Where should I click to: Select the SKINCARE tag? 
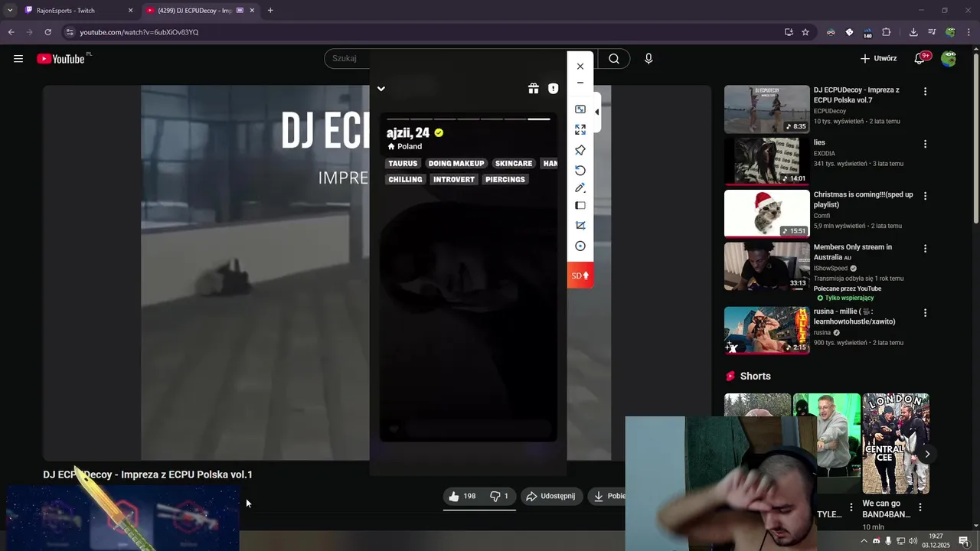(x=514, y=164)
